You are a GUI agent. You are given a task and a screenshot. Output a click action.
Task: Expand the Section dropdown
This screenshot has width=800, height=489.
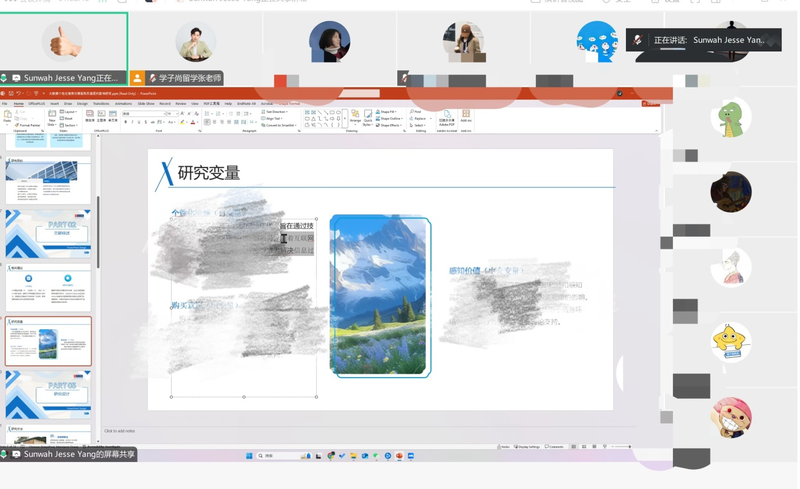pos(68,125)
